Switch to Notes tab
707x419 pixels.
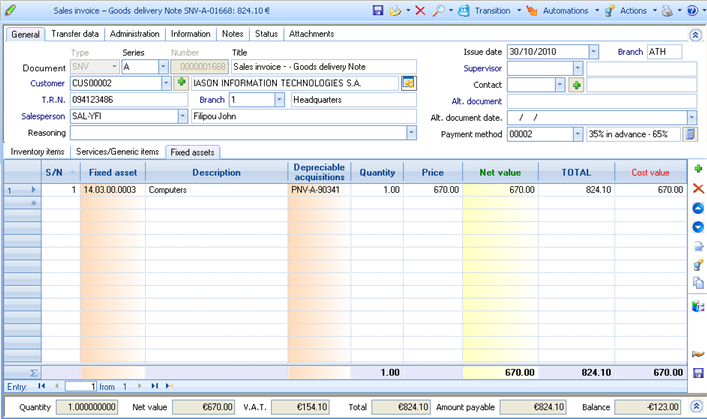[x=233, y=34]
